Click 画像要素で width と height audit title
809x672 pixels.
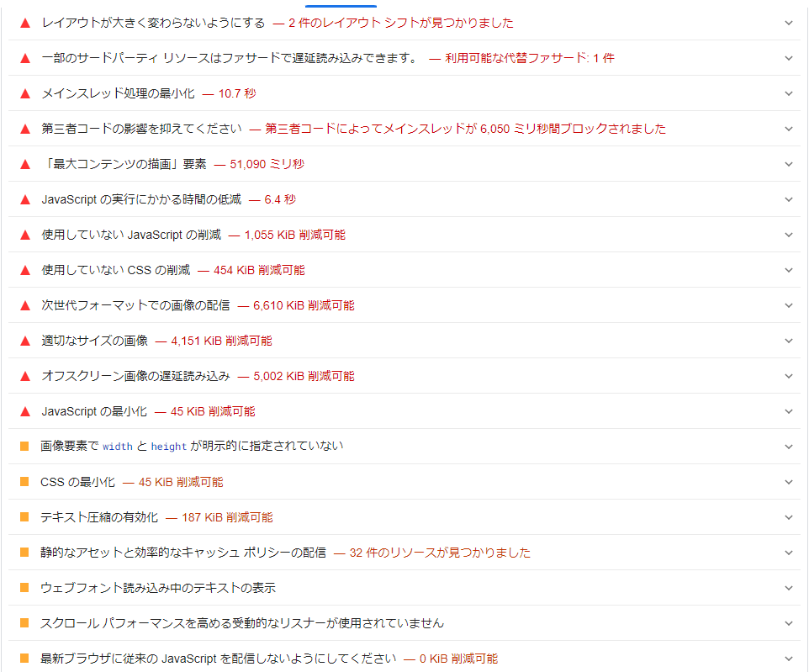[192, 446]
